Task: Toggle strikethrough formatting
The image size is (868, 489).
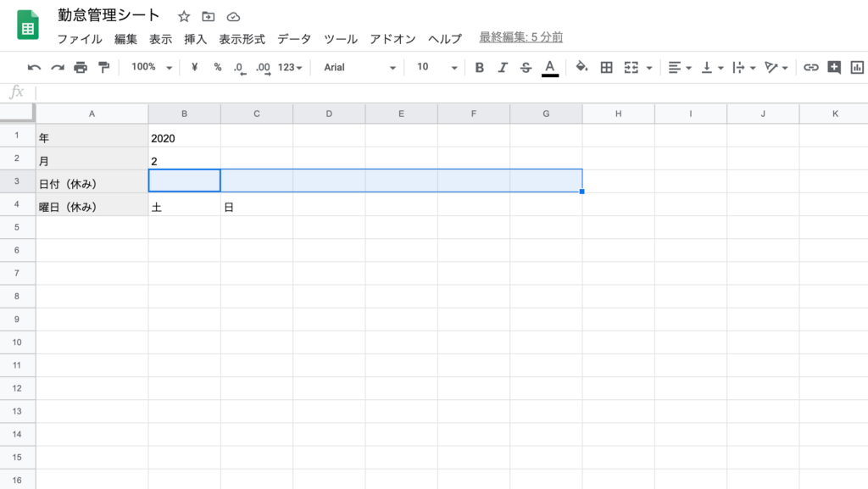Action: (x=526, y=68)
